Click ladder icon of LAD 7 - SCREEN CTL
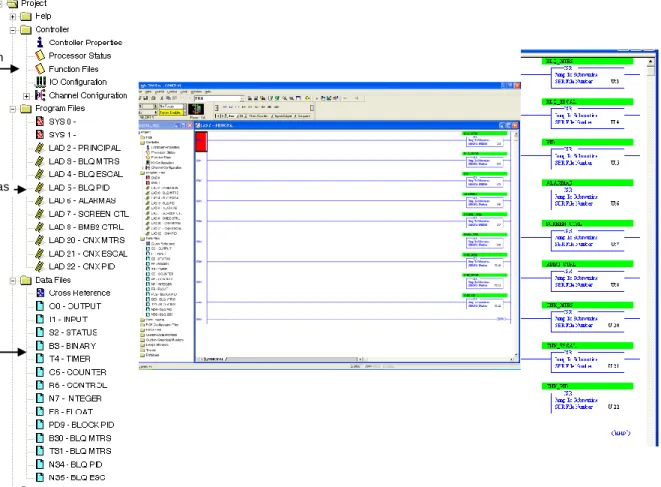This screenshot has height=487, width=661. tap(40, 214)
